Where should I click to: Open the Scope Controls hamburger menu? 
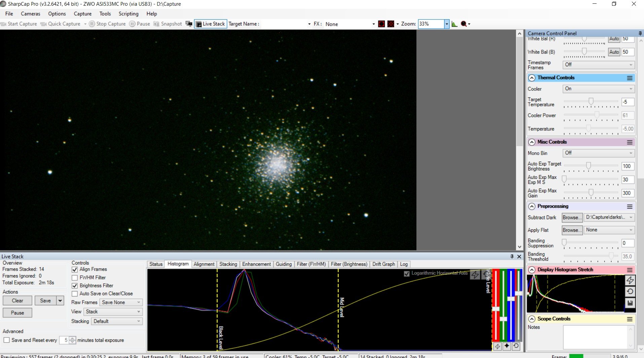coord(630,319)
